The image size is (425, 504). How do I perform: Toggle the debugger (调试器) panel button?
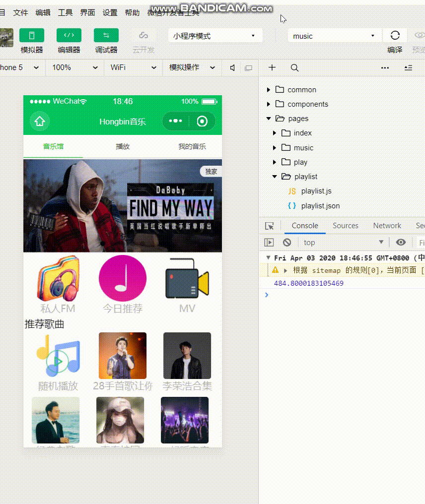tap(106, 35)
